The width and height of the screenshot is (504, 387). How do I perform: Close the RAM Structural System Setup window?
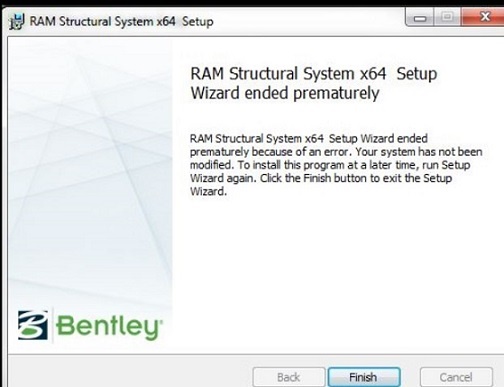484,16
